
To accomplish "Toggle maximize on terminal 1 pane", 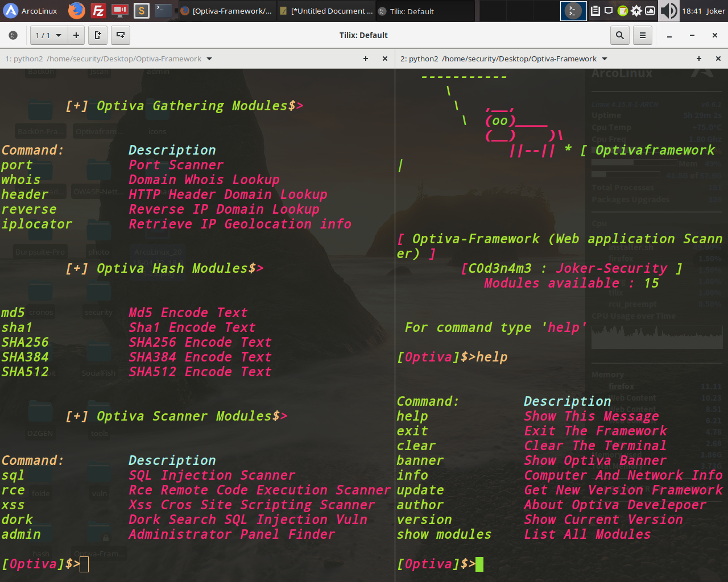I will (366, 59).
